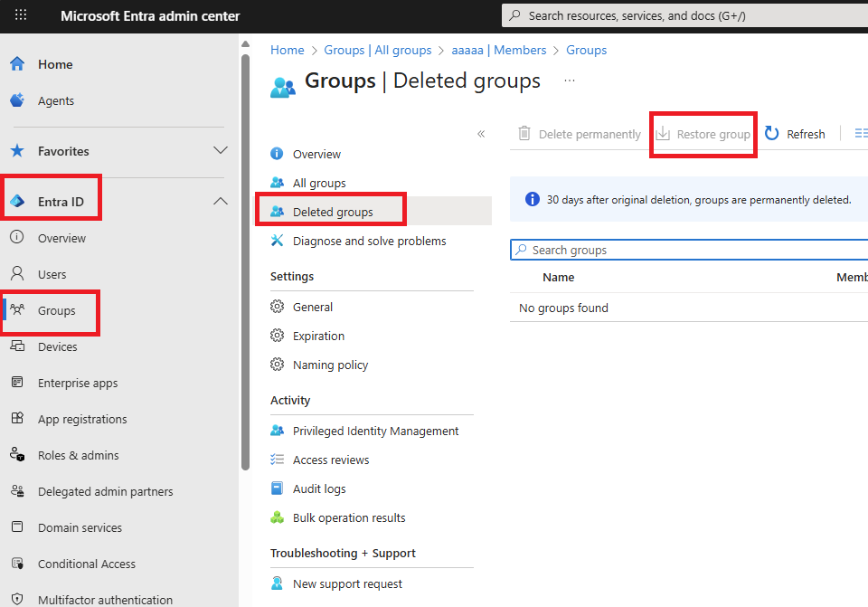Click the Multifactor authentication shield icon
The width and height of the screenshot is (868, 607).
[17, 599]
